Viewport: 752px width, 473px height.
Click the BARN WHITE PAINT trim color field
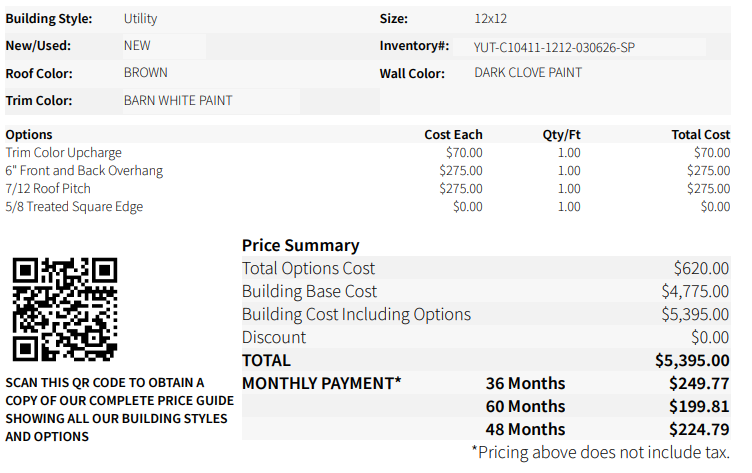tap(211, 101)
